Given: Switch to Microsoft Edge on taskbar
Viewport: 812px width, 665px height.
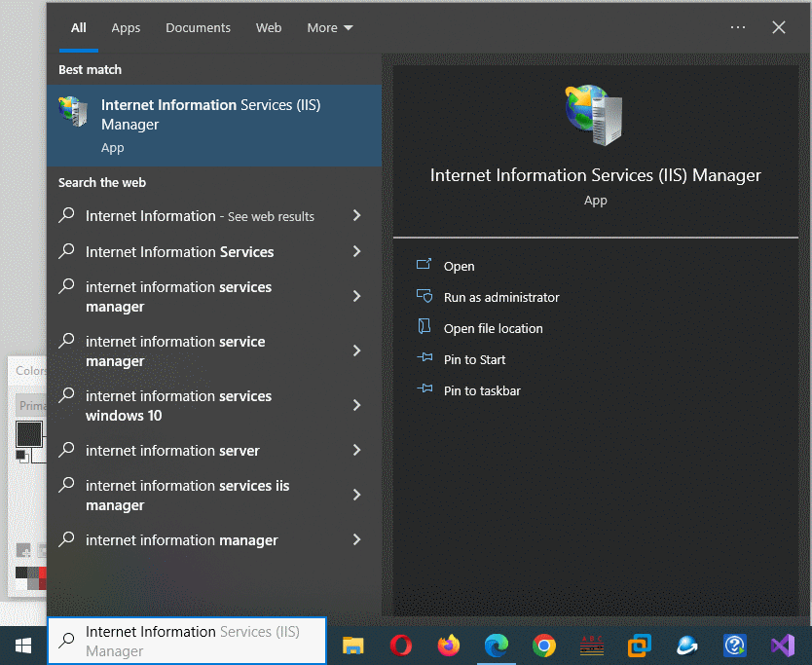Looking at the screenshot, I should [497, 646].
